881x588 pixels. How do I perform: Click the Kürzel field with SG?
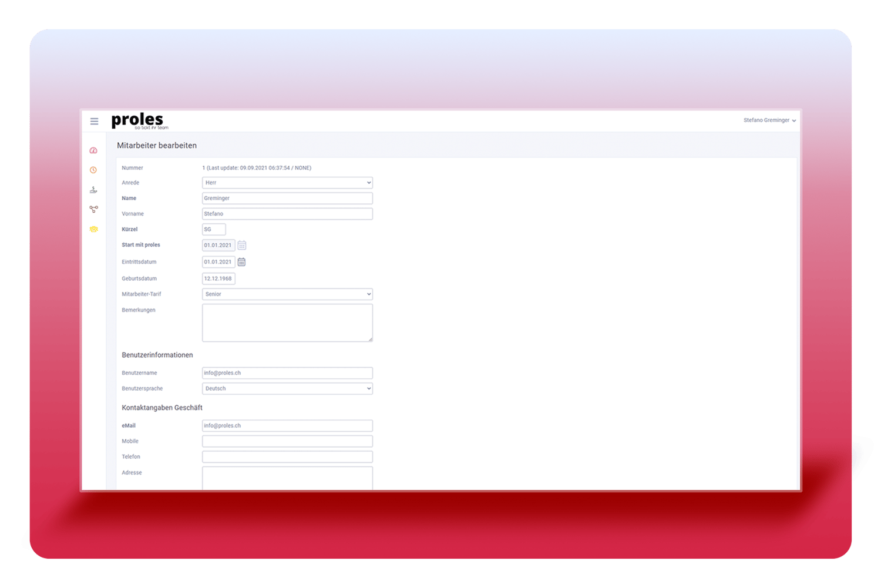pyautogui.click(x=214, y=230)
